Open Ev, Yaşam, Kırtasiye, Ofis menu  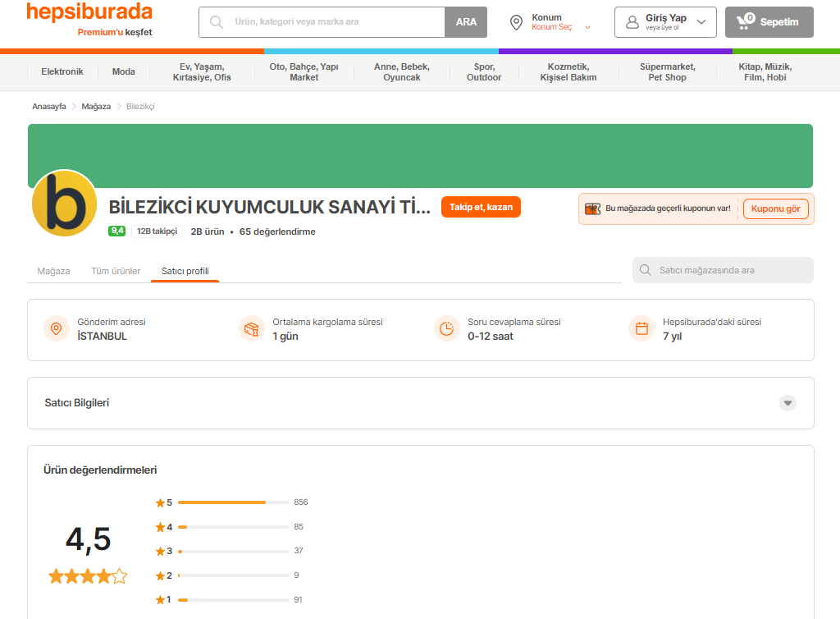(202, 71)
